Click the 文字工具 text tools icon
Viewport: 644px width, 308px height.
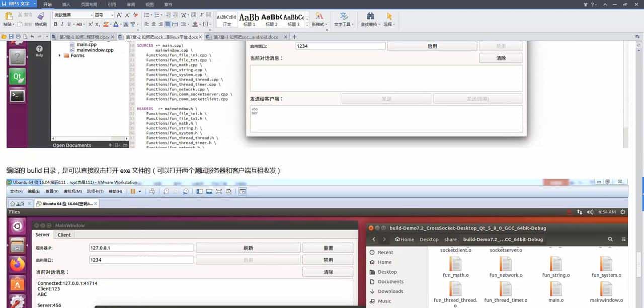343,17
